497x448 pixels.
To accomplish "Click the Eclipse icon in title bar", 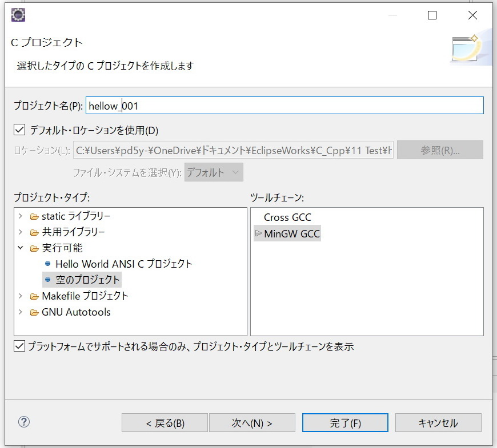I will [x=18, y=15].
